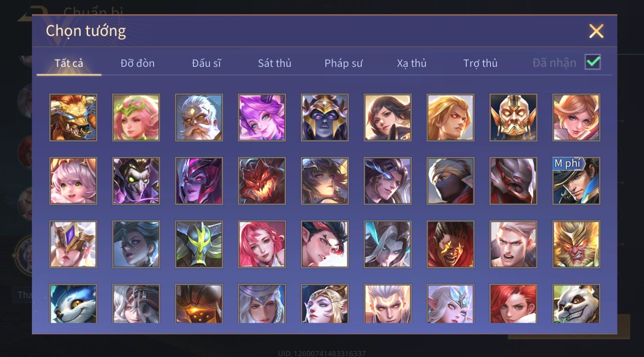The image size is (644, 357).
Task: Select the gold-masked bald hero portrait
Action: click(513, 117)
